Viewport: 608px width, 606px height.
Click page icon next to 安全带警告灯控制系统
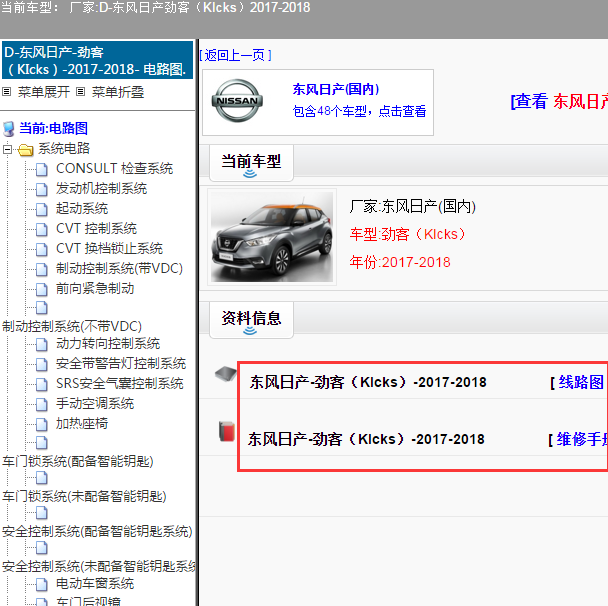[41, 364]
